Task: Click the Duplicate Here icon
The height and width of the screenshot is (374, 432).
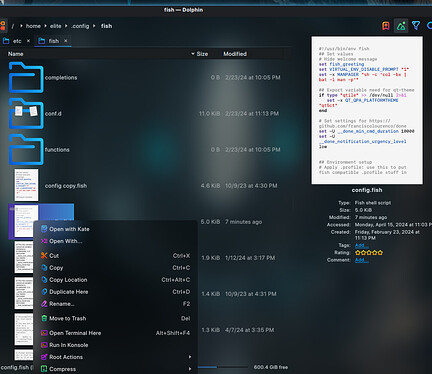Action: 44,292
